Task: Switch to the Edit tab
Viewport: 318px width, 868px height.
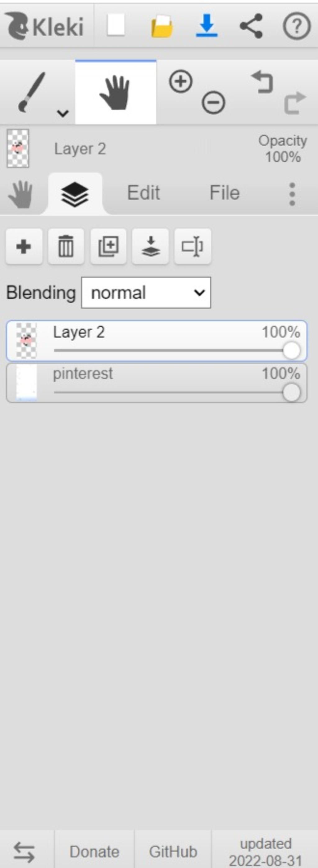Action: 143,193
